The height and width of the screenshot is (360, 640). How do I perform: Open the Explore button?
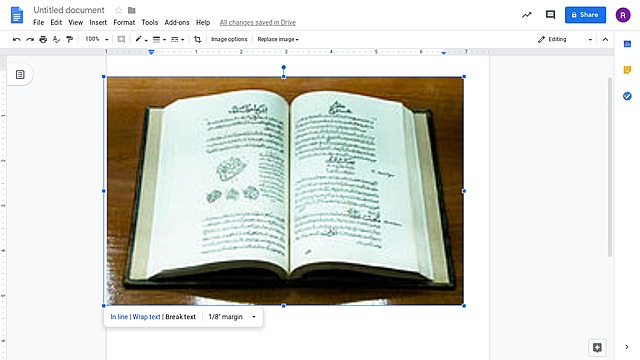tap(597, 348)
